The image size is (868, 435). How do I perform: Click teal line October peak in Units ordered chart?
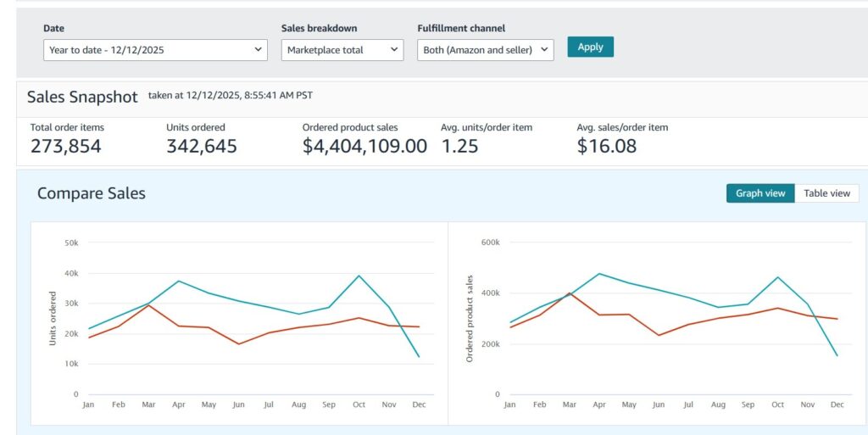click(x=359, y=276)
